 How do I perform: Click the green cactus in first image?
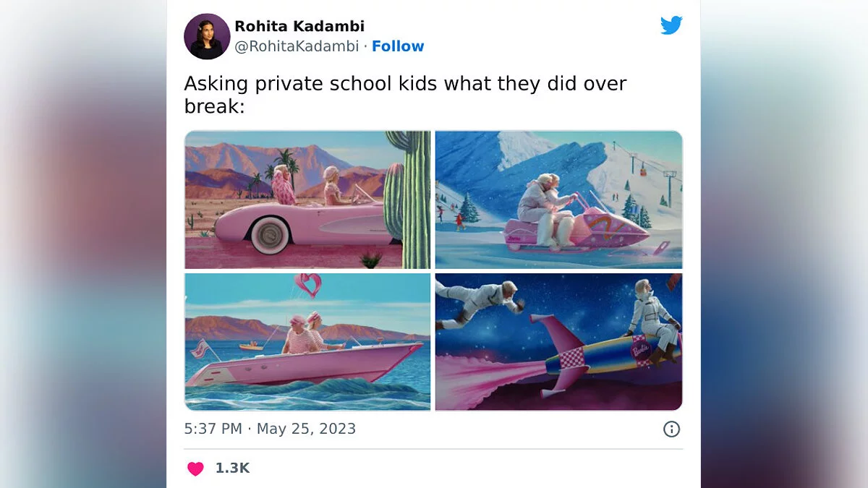(407, 199)
